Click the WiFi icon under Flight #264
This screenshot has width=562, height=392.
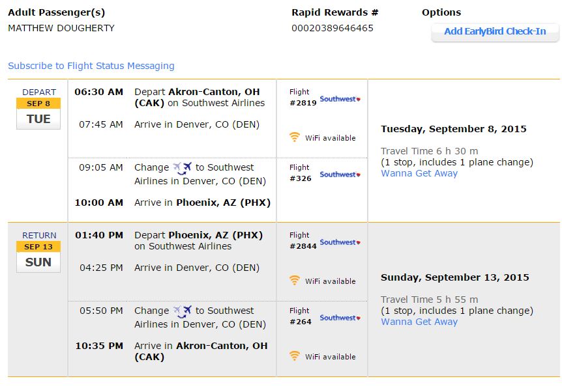pos(295,356)
